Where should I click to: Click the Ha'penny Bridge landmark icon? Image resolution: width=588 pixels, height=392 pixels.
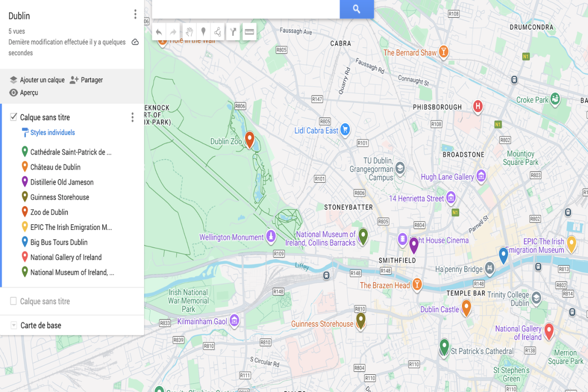pyautogui.click(x=490, y=269)
